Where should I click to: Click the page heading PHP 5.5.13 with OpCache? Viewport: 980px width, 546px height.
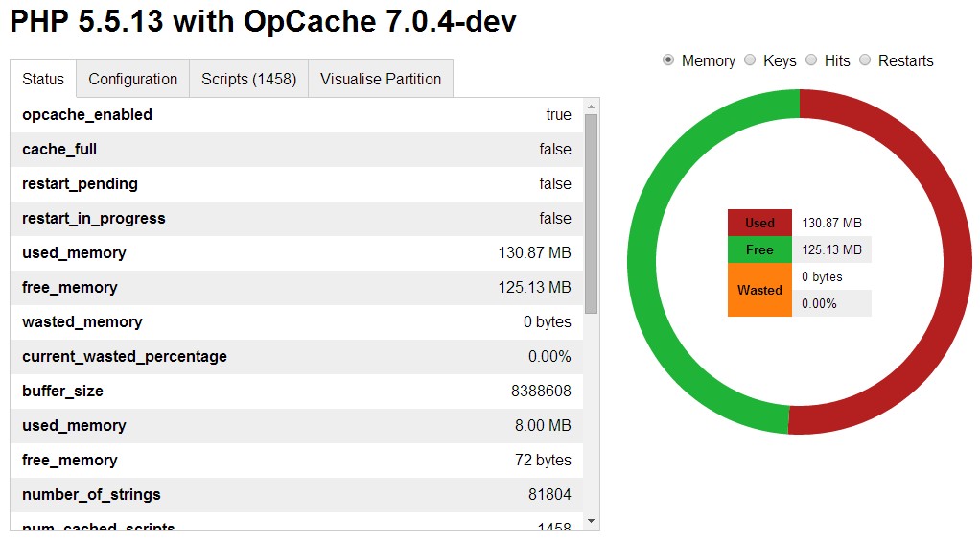263,21
